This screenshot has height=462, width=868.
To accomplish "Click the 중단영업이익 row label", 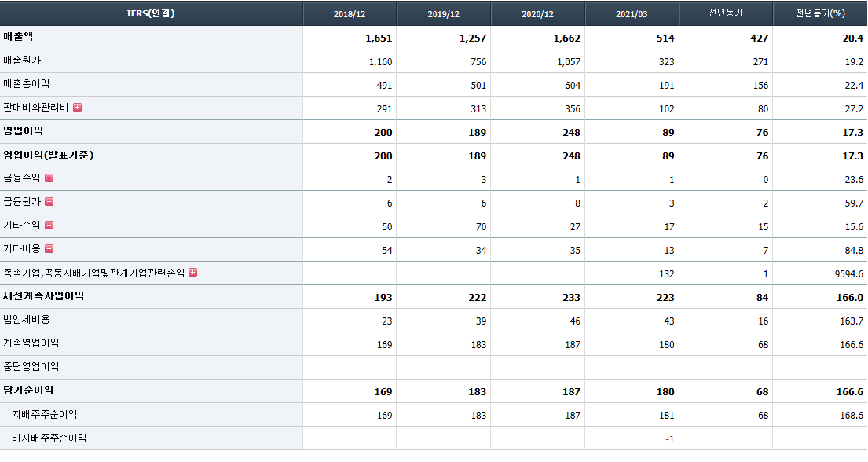I will [x=31, y=367].
